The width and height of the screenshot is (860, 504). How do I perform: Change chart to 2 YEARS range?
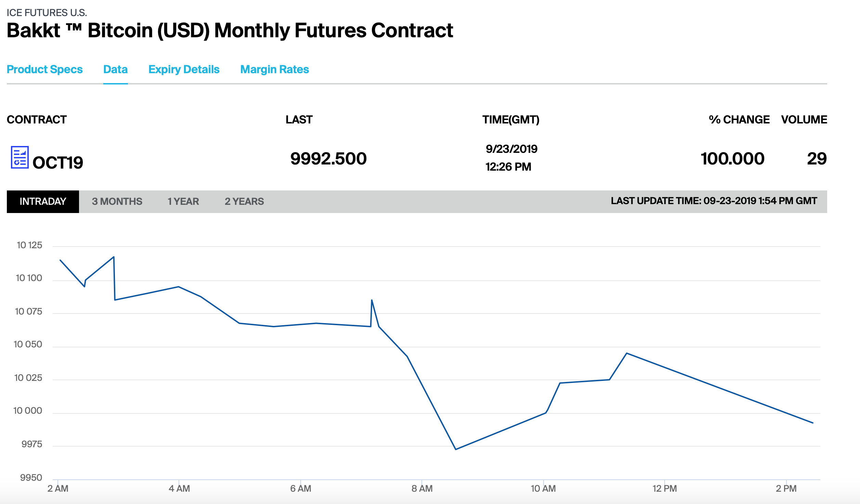[244, 201]
